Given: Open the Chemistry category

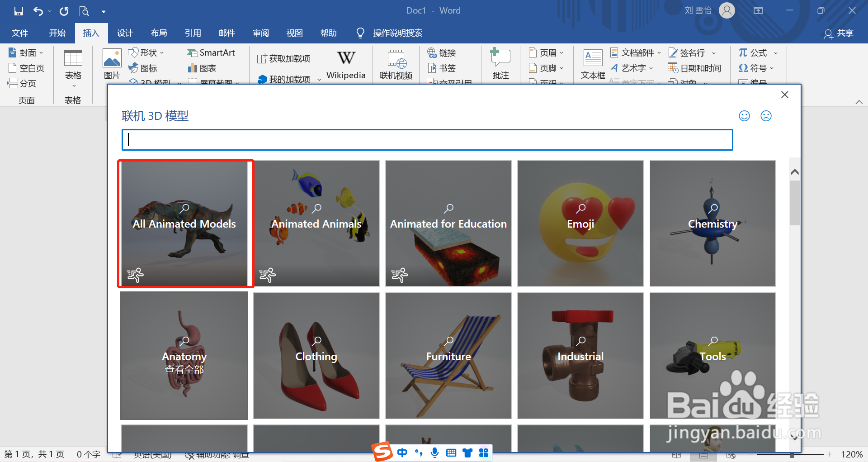Looking at the screenshot, I should coord(712,224).
